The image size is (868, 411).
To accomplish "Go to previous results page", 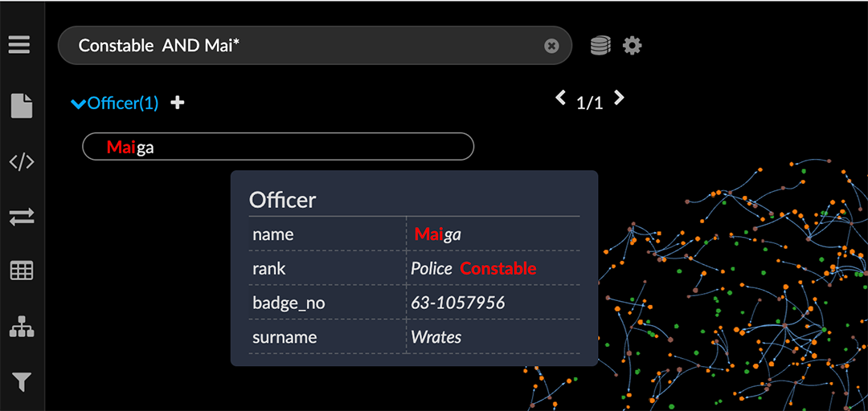I will pyautogui.click(x=561, y=98).
